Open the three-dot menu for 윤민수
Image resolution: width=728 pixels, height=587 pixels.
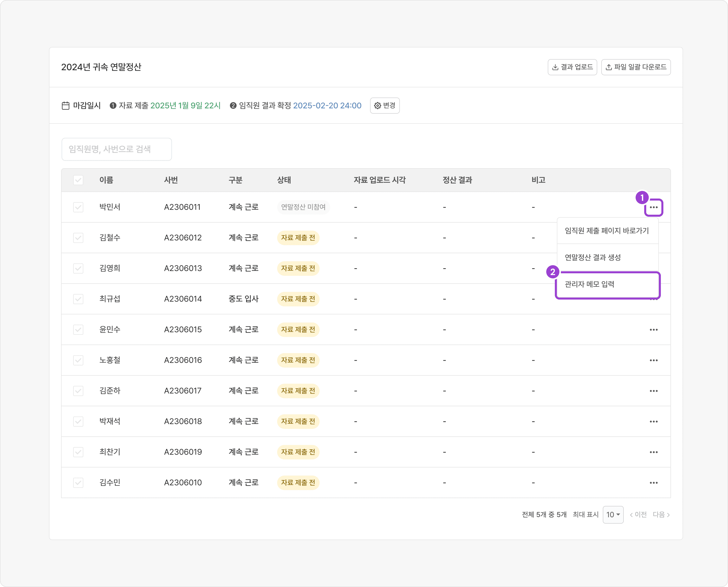653,330
